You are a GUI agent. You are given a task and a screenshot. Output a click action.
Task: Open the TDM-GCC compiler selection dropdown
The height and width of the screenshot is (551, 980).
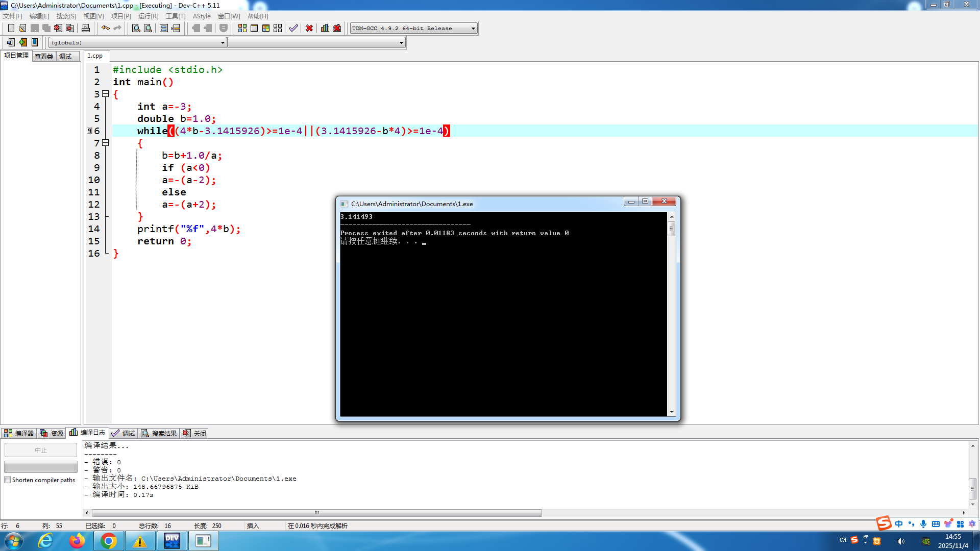(473, 28)
